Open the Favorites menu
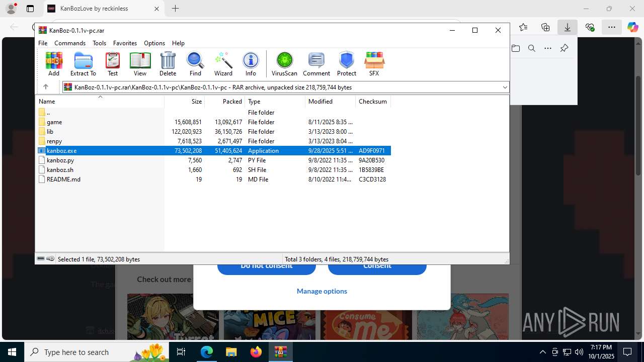 pos(125,43)
